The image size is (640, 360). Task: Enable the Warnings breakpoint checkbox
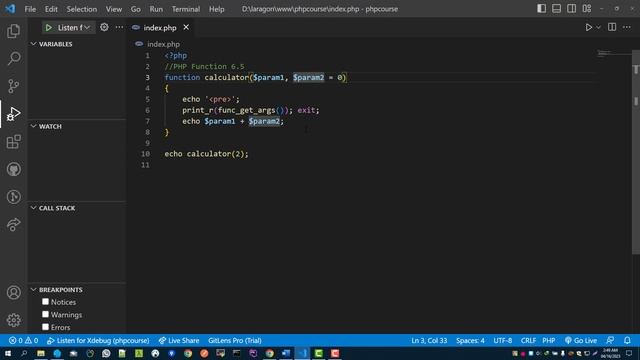[45, 314]
